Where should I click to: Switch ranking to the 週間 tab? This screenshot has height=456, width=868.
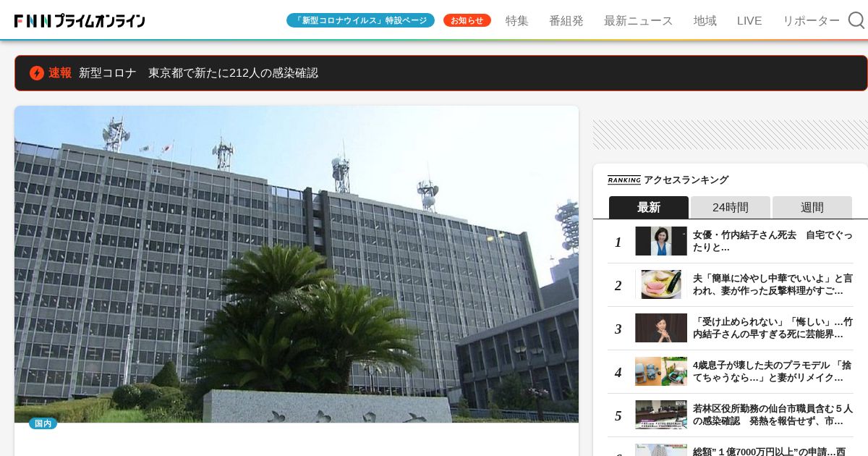coord(812,207)
